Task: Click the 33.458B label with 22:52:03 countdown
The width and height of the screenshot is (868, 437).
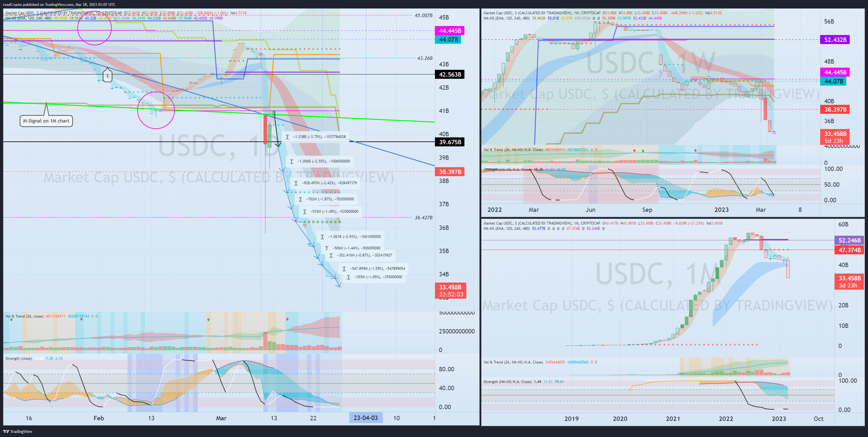Action: (x=450, y=291)
